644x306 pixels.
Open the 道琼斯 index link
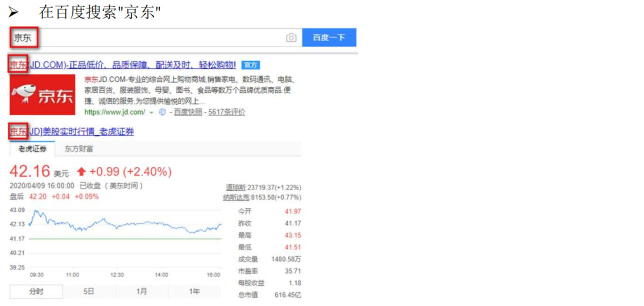[x=236, y=187]
